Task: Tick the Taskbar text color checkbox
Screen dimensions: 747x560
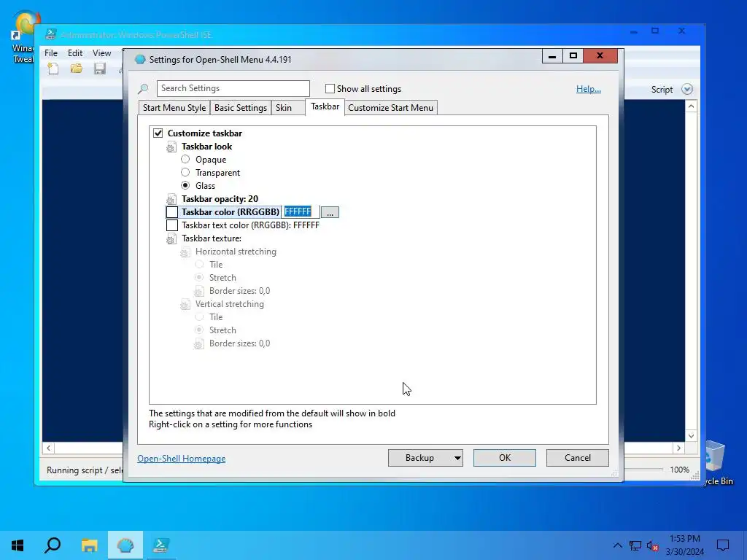Action: point(172,225)
